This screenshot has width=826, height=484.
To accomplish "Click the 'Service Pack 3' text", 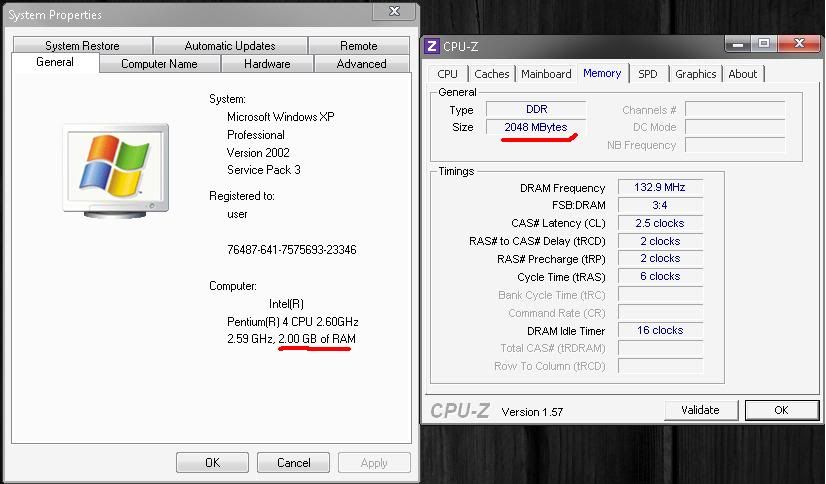I will click(x=264, y=170).
